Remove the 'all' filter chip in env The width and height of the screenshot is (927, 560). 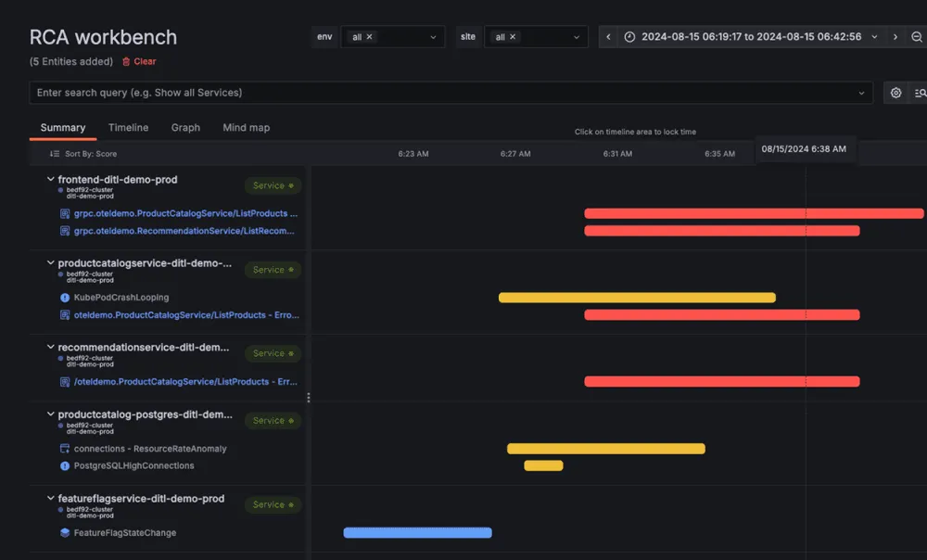[371, 37]
